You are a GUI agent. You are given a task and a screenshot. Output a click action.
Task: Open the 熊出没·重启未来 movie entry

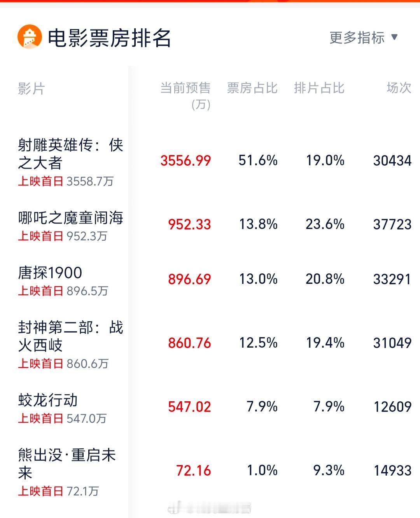click(x=67, y=464)
